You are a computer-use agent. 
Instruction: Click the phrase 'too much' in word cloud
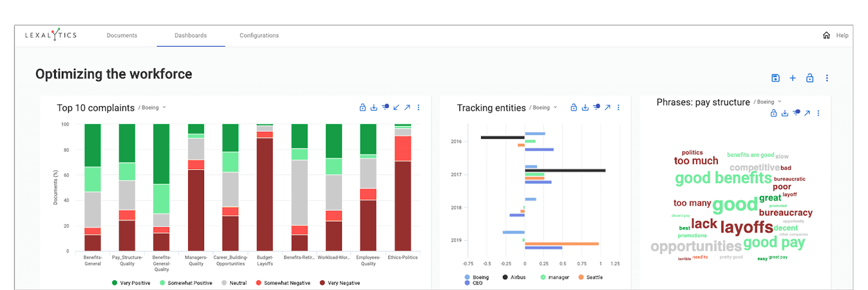coord(696,161)
